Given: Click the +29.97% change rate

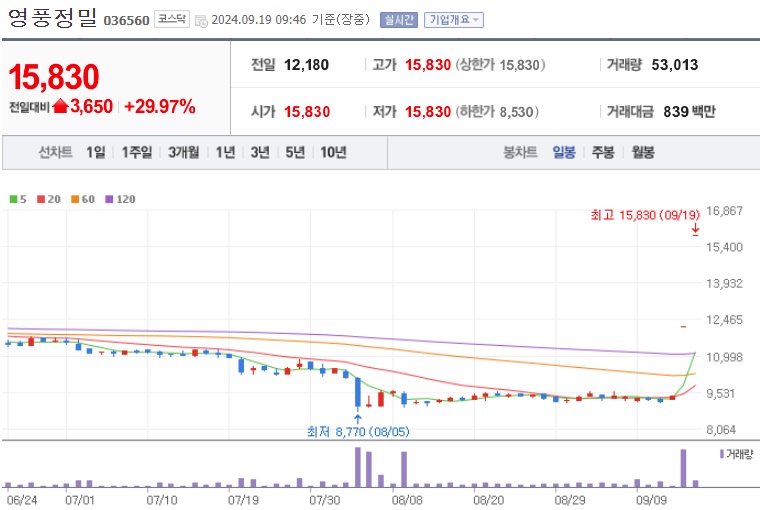Looking at the screenshot, I should [x=160, y=106].
